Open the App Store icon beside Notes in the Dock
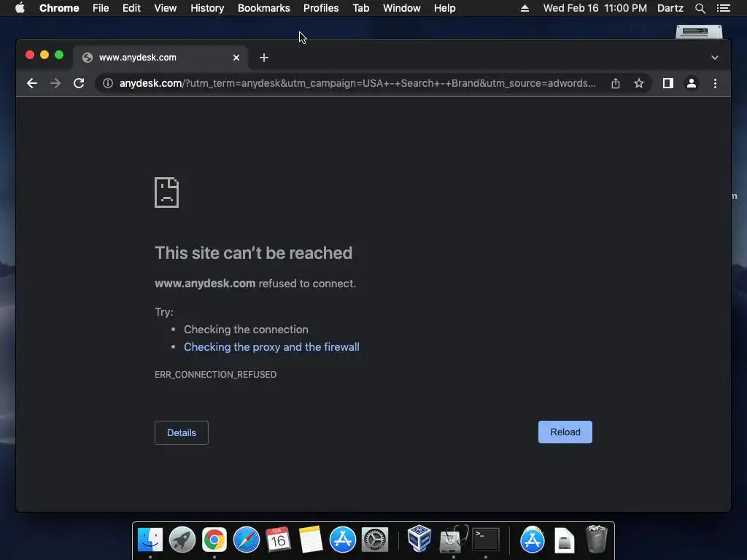Image resolution: width=747 pixels, height=560 pixels. point(343,540)
